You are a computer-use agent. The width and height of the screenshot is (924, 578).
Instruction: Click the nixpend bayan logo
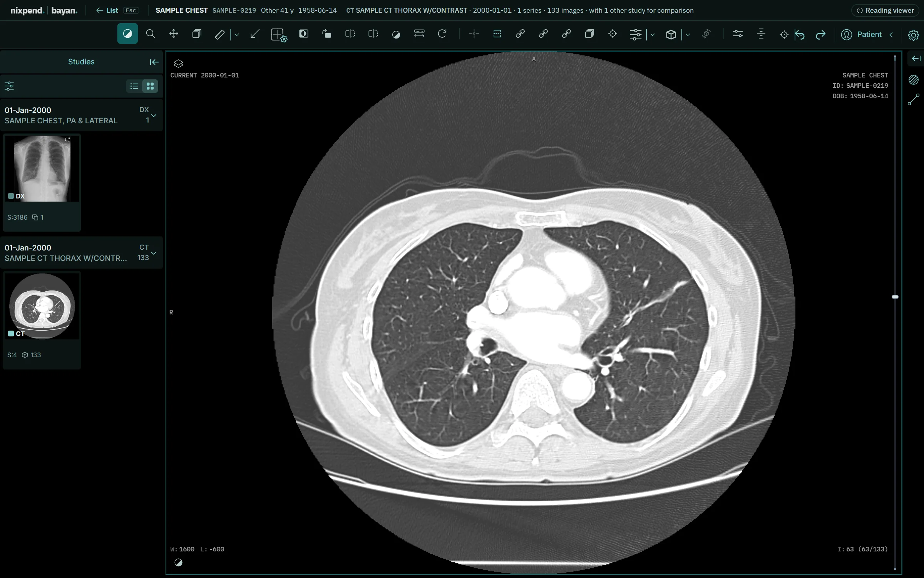tap(44, 10)
